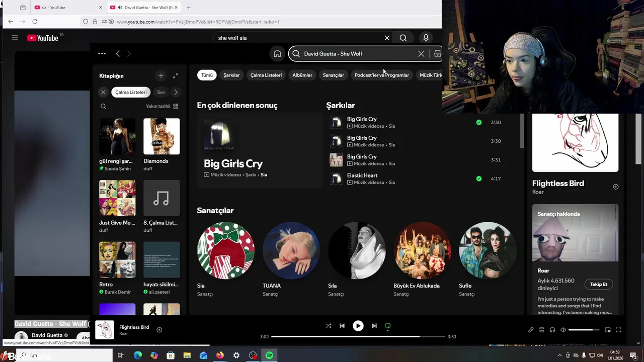This screenshot has height=362, width=644.
Task: Go to the Spotify Home screen
Action: click(x=277, y=54)
